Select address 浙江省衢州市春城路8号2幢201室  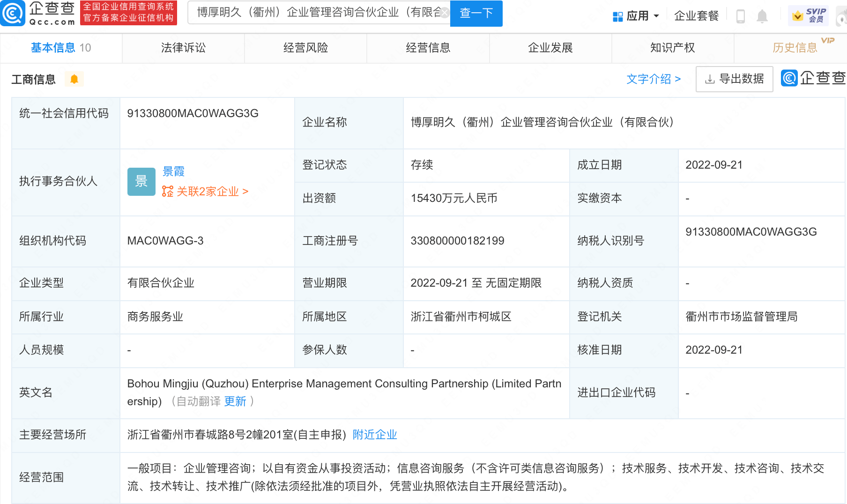pos(237,435)
